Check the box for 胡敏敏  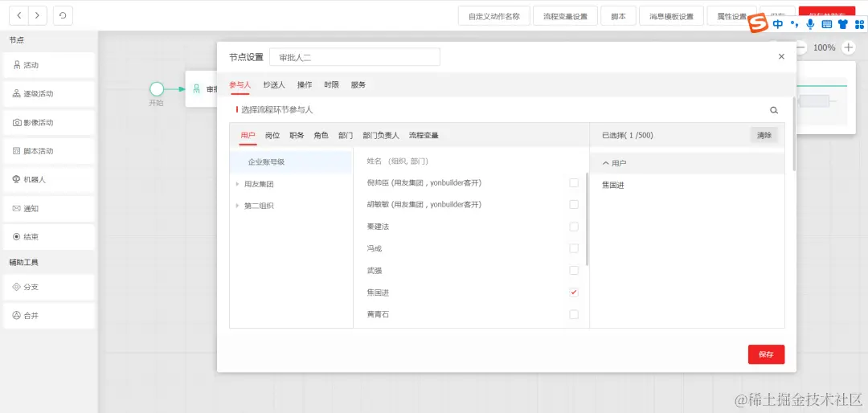pos(574,205)
